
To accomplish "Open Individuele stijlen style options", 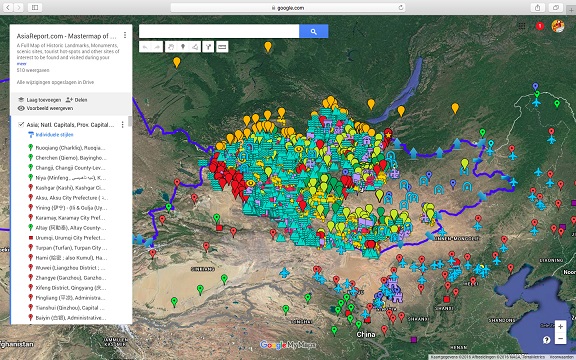I will coord(54,135).
